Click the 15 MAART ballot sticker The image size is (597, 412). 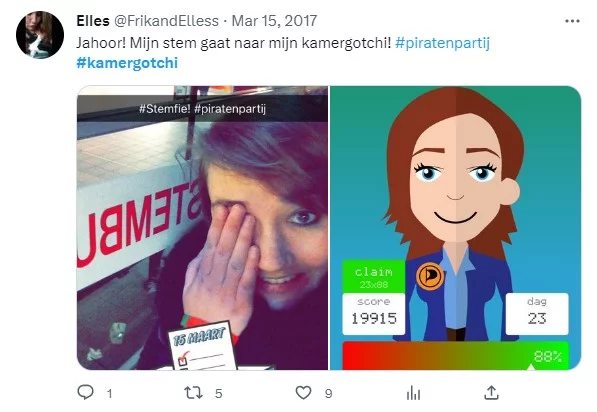coord(203,347)
